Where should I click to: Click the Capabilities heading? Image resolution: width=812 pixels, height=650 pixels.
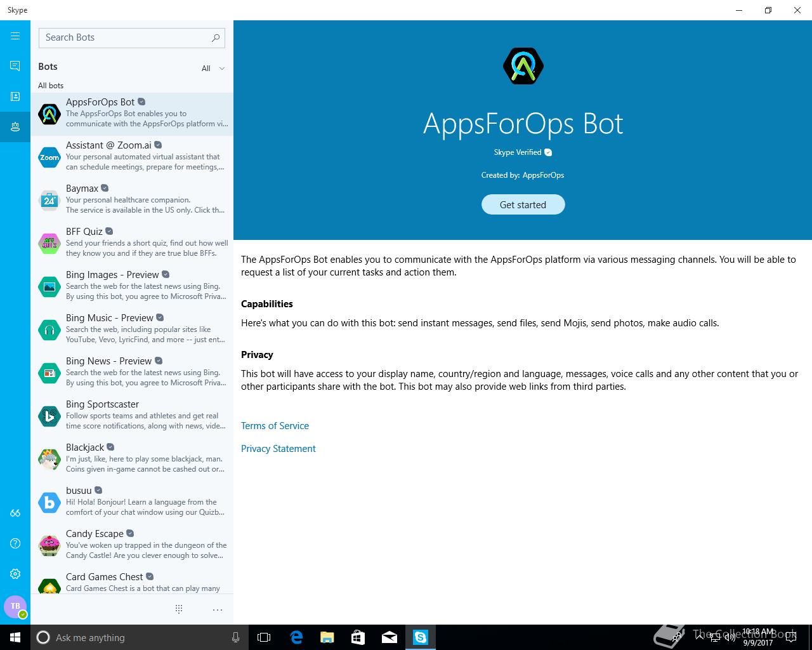267,304
